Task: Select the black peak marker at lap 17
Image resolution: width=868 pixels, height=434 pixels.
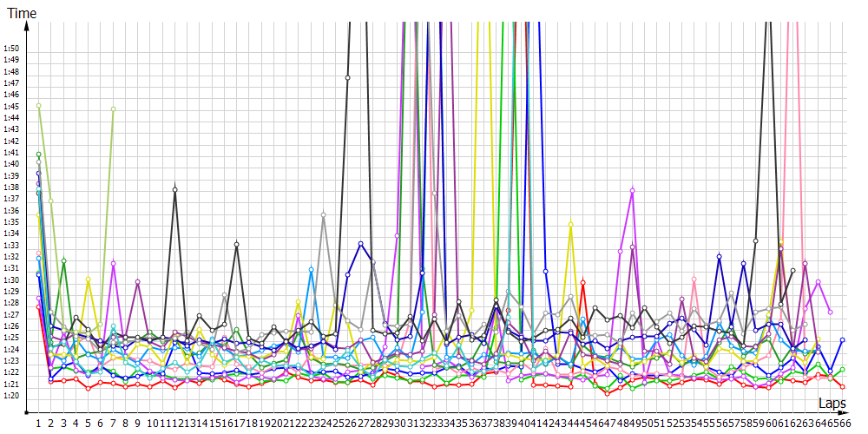Action: tap(237, 245)
